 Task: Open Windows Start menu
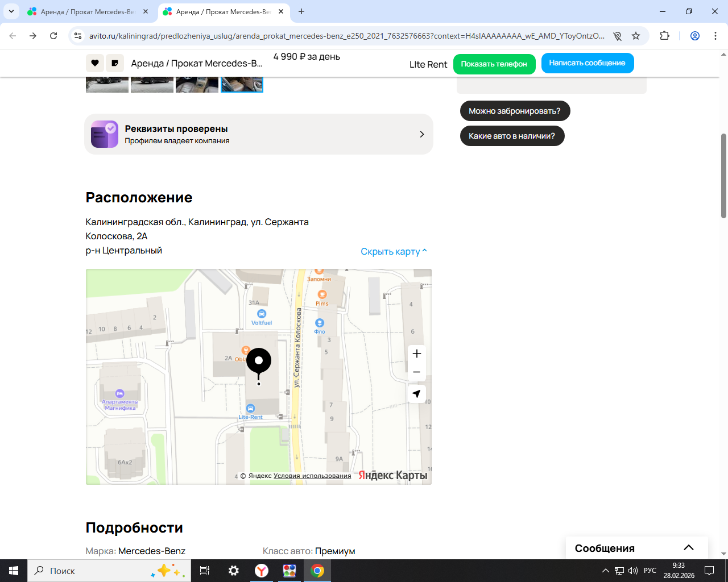coord(14,571)
